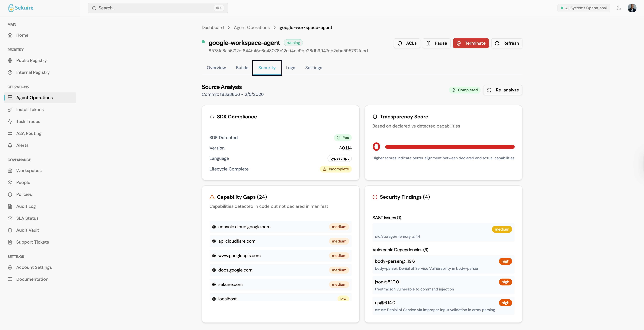Screen dimensions: 644x330
Task: Toggle dark mode moon icon
Action: coord(619,8)
